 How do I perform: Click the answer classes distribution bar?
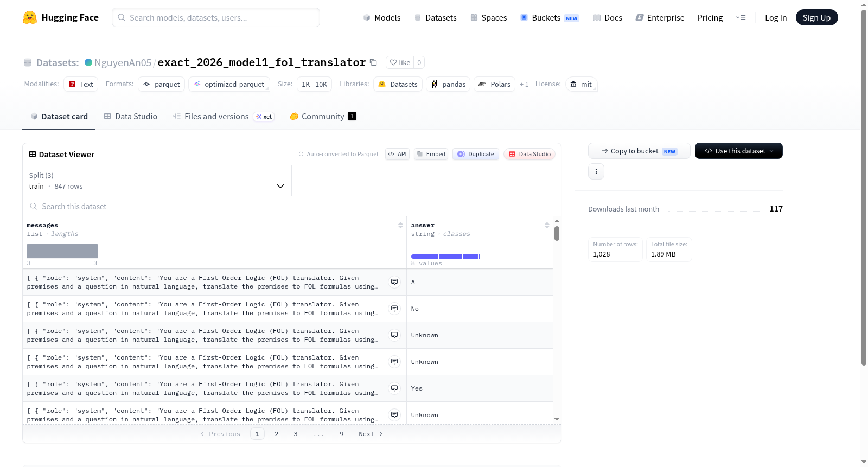[x=445, y=257]
